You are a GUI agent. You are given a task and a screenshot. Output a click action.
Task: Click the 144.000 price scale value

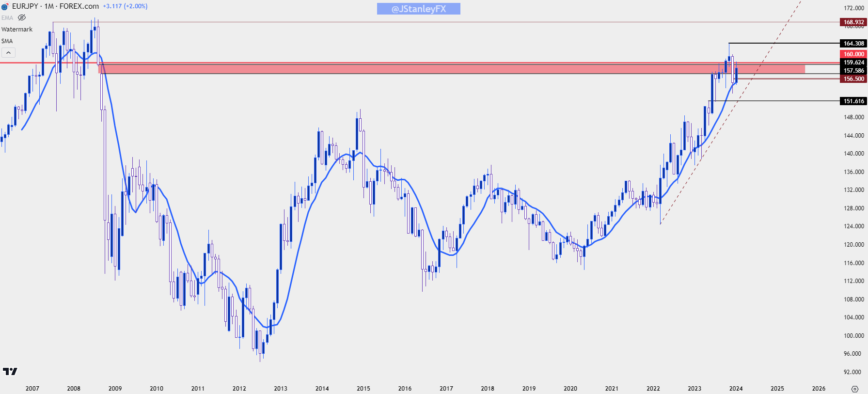click(x=853, y=136)
